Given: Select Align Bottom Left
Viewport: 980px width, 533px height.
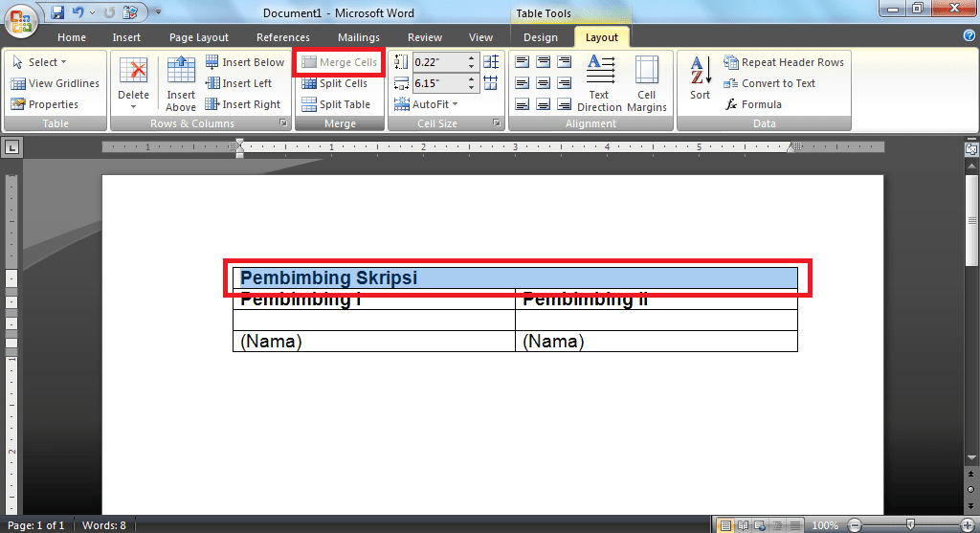Looking at the screenshot, I should pos(523,104).
